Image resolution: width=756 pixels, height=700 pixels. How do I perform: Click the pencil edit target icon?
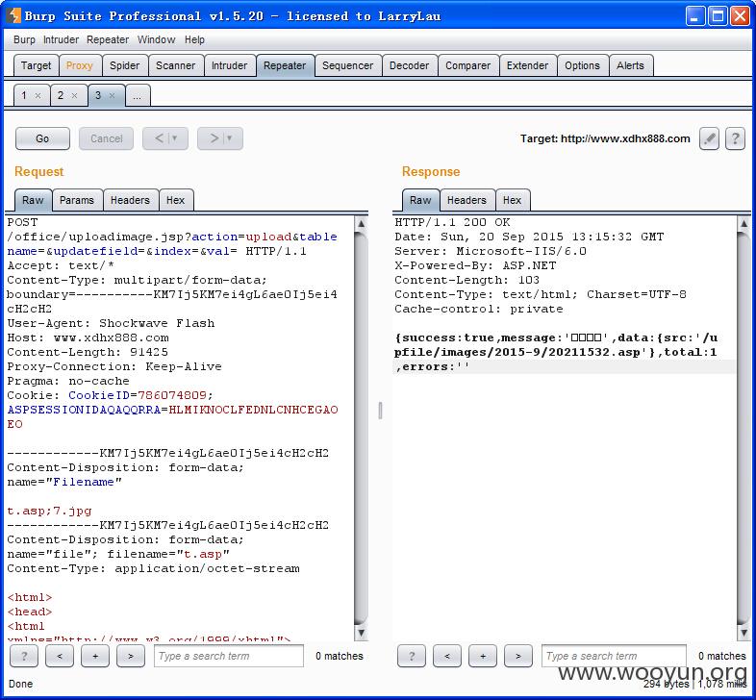pyautogui.click(x=709, y=138)
